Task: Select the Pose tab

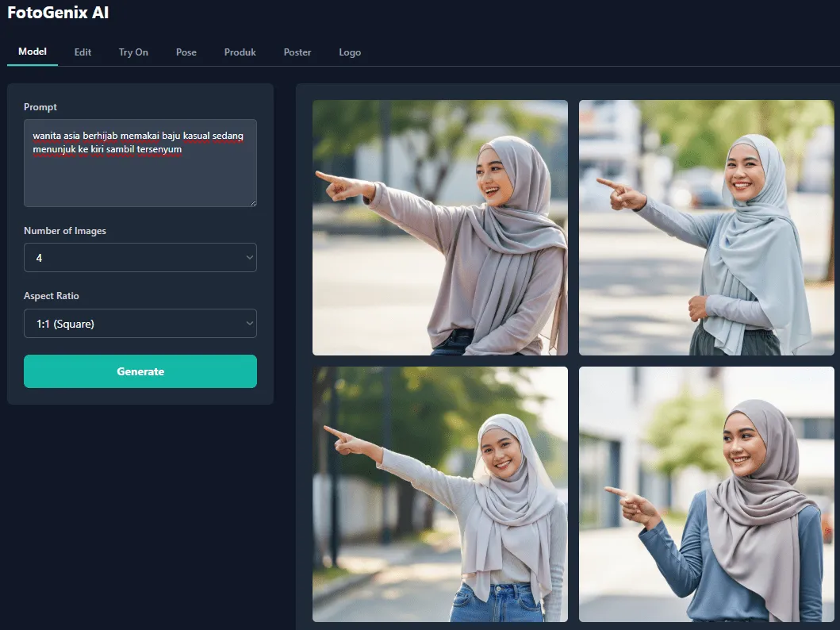Action: point(186,52)
